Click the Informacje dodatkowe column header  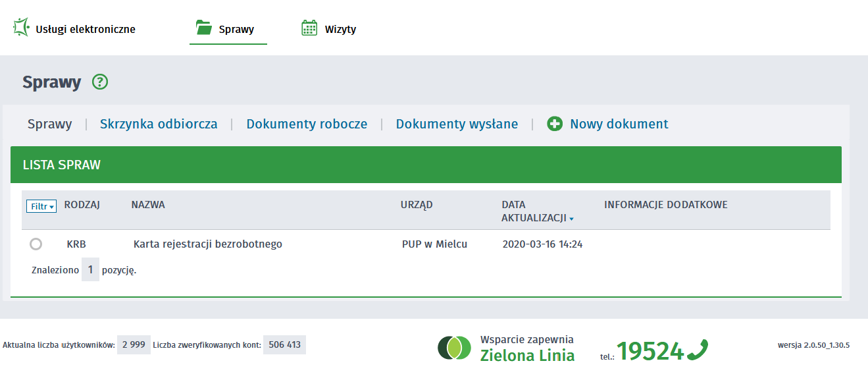point(666,205)
